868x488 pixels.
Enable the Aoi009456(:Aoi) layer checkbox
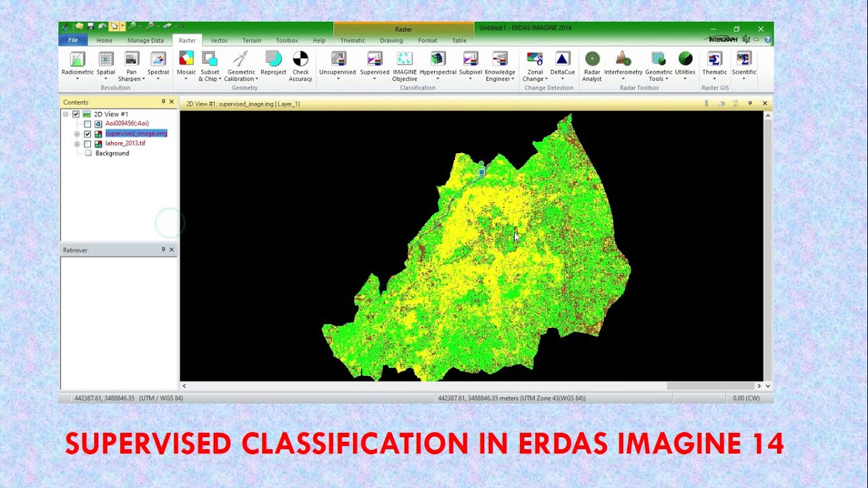tap(87, 124)
